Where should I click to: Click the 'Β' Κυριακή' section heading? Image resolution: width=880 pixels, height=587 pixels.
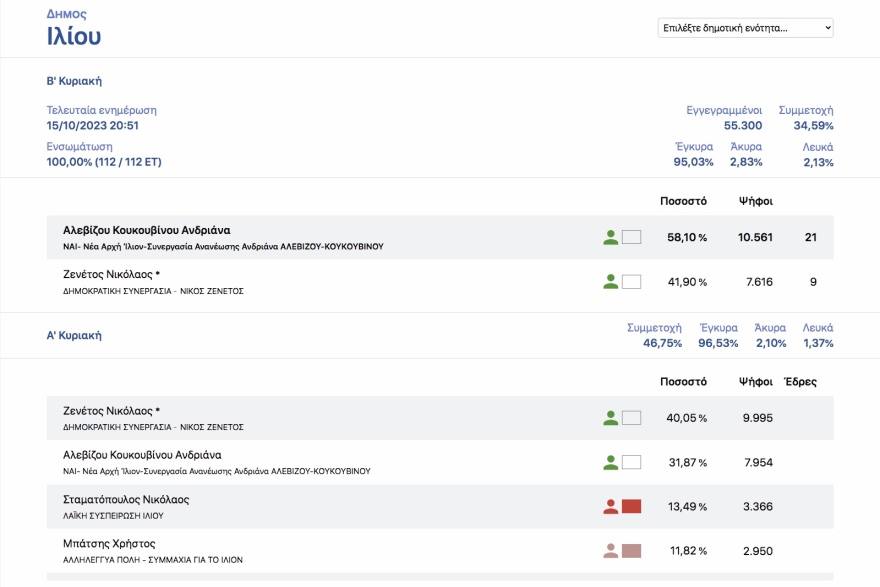click(74, 81)
